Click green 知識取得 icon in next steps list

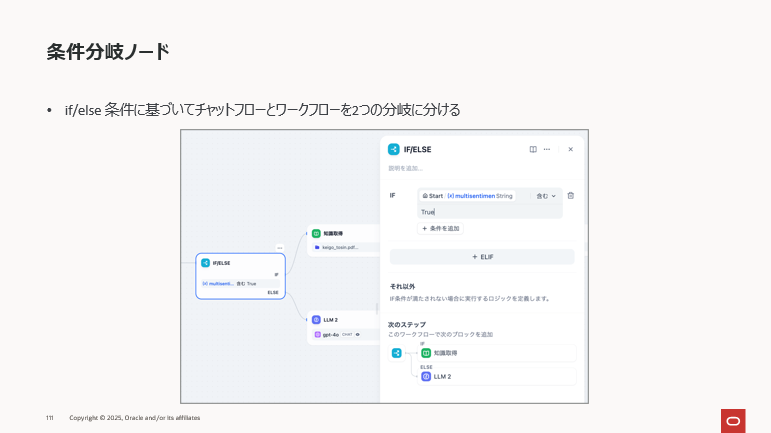click(426, 353)
